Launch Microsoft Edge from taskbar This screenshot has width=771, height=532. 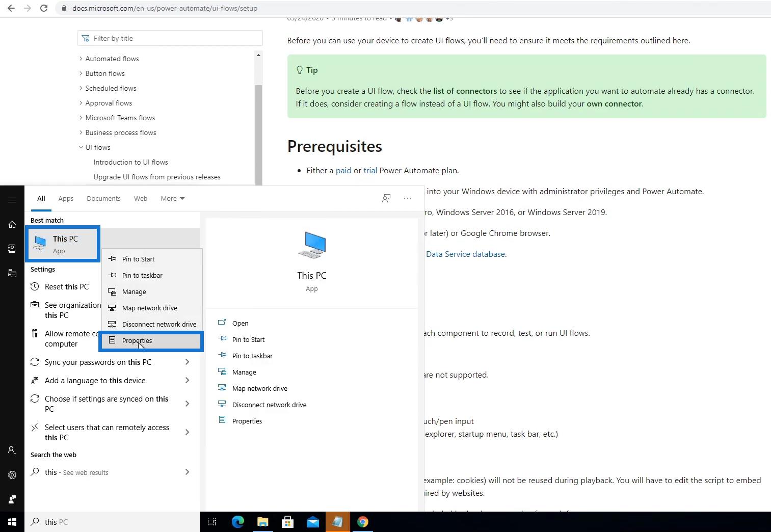(x=237, y=522)
